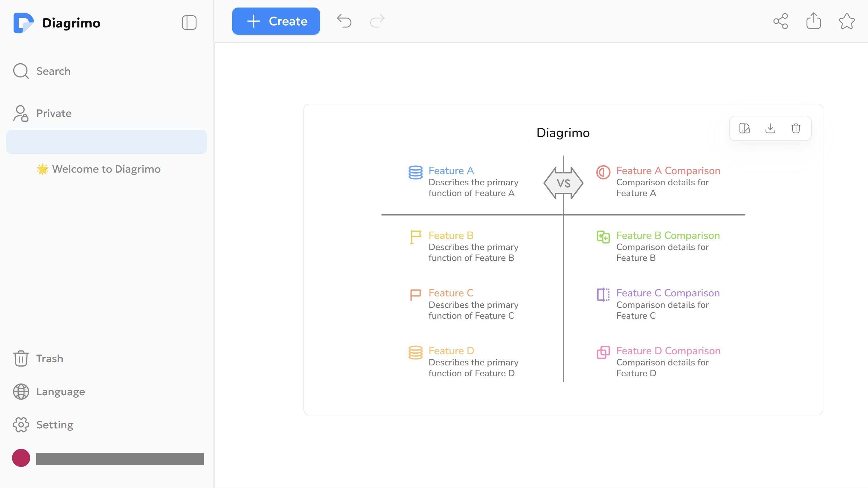Collapse the sidebar panel toggle icon
The width and height of the screenshot is (868, 488).
(189, 23)
